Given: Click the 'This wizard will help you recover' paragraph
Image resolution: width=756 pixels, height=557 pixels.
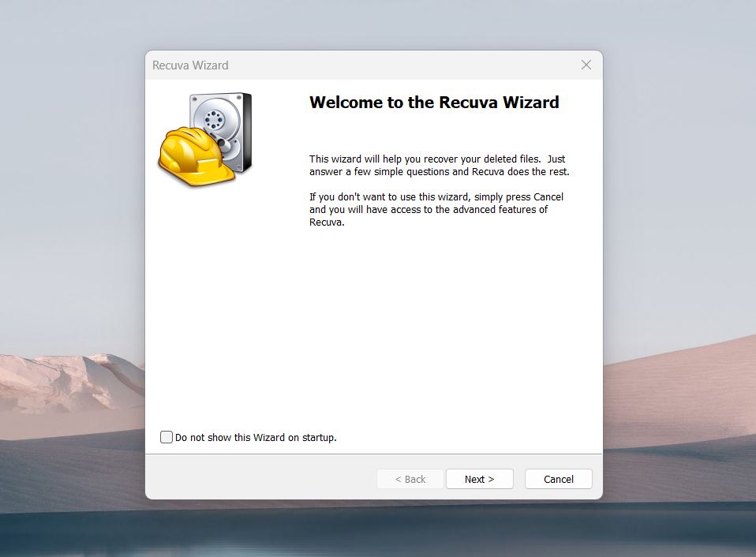Looking at the screenshot, I should [440, 165].
